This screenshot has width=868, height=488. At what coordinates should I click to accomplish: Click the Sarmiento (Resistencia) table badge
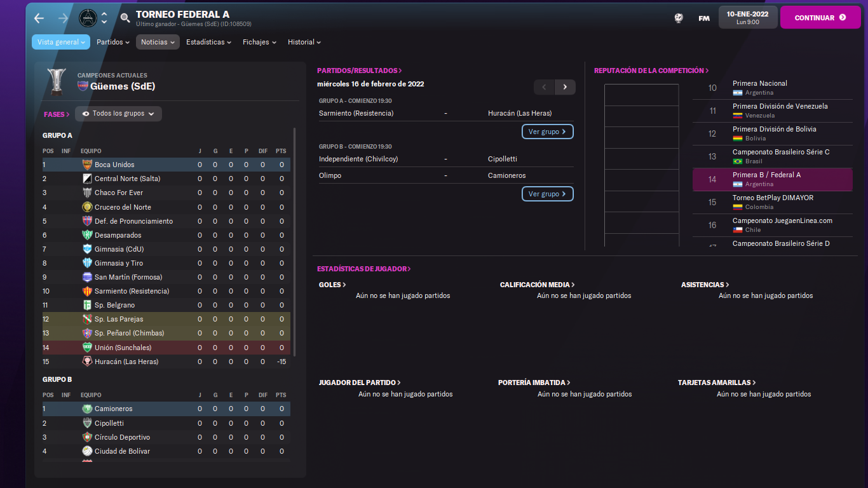87,291
